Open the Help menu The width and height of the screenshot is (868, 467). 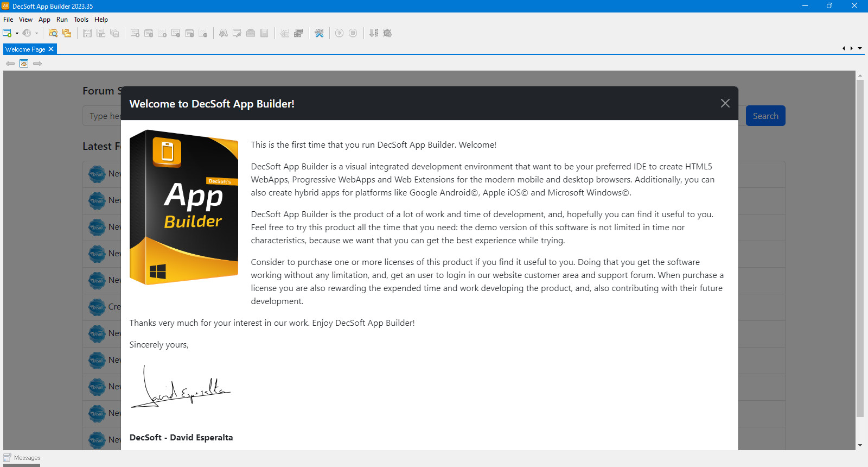(101, 20)
